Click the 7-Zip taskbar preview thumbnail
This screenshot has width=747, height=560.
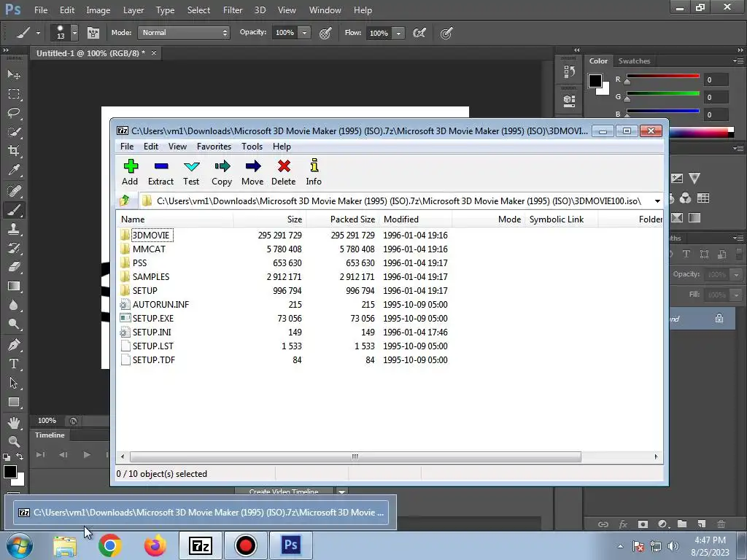tap(201, 513)
